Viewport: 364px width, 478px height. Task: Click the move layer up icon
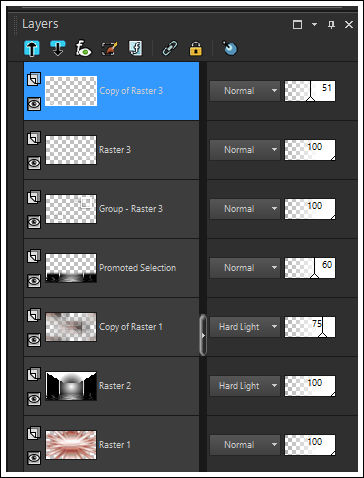tap(32, 48)
